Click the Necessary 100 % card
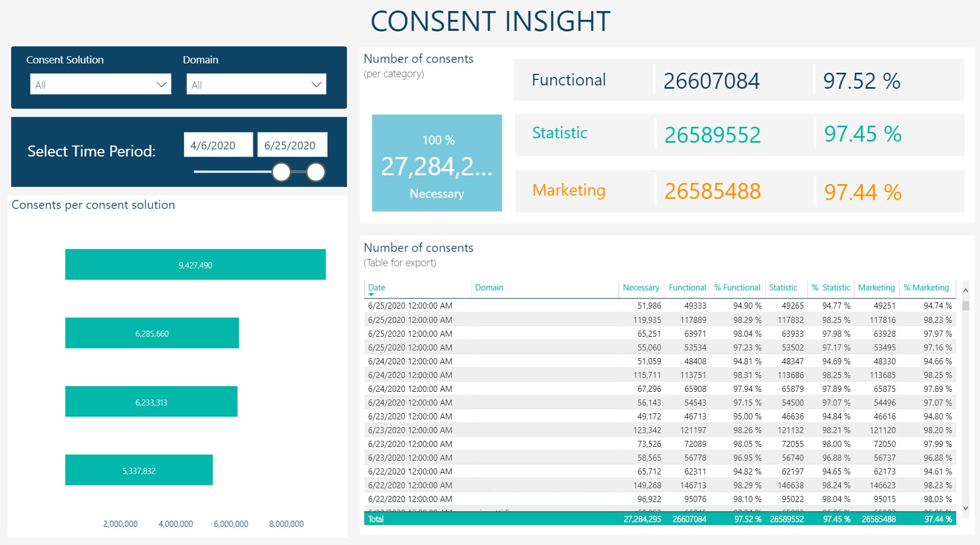 tap(437, 163)
